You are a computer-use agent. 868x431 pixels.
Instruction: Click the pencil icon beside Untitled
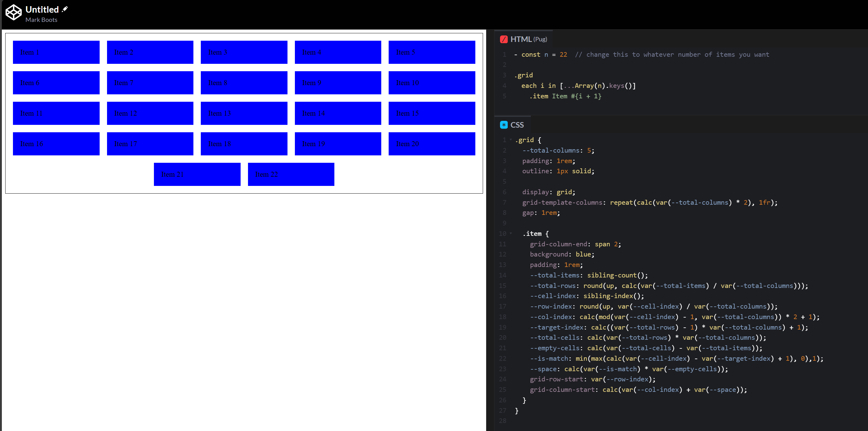(65, 9)
